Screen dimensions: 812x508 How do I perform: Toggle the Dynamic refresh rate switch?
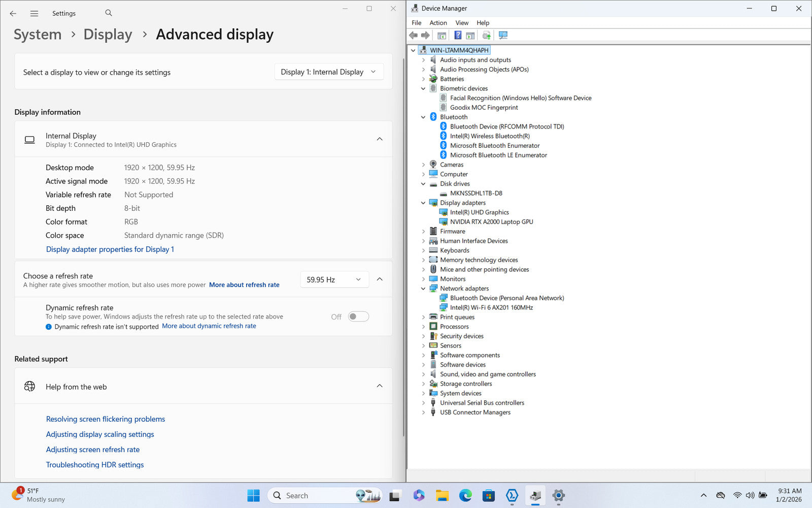point(358,316)
